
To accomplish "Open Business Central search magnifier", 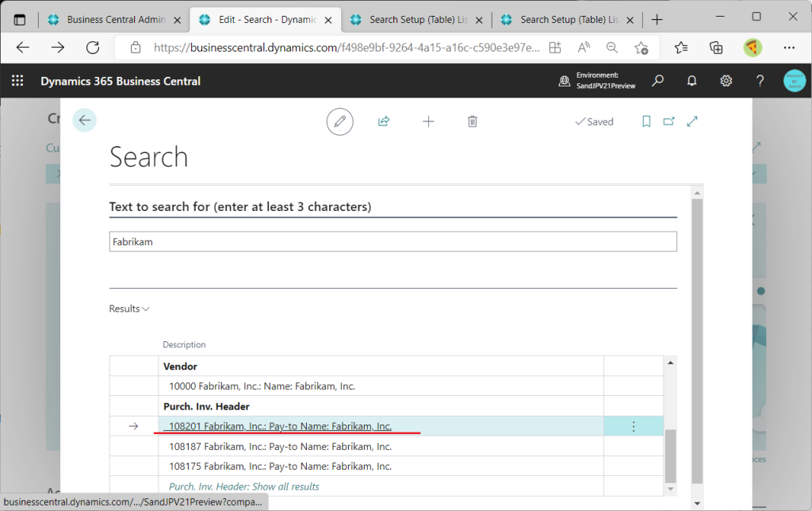I will pos(657,81).
